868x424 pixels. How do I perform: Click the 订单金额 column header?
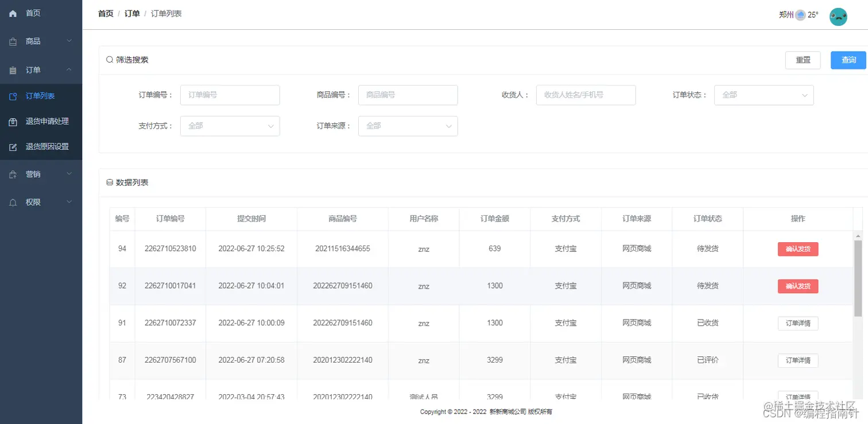pyautogui.click(x=495, y=219)
